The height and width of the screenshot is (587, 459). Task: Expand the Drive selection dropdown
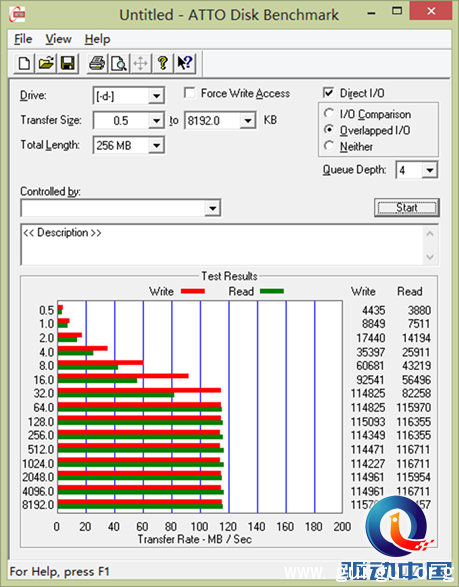156,96
